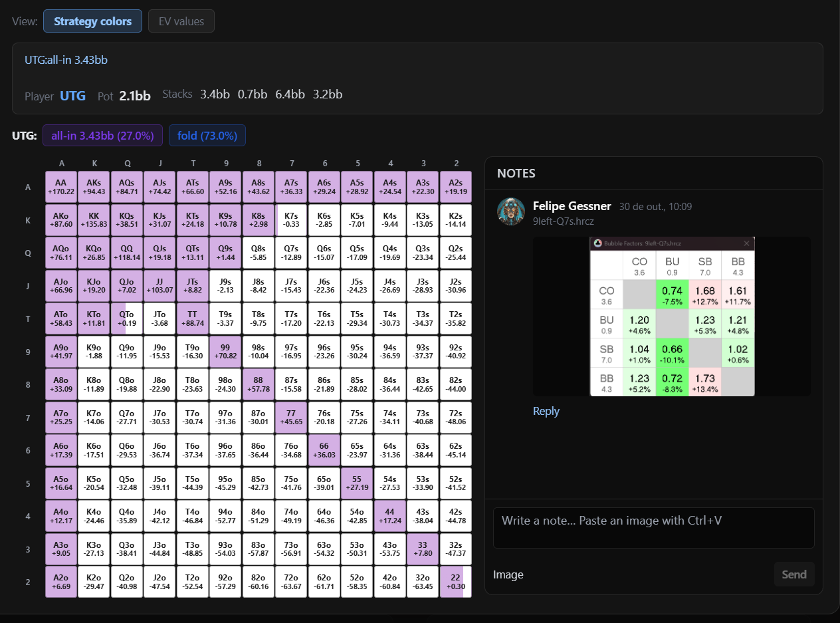Select the JJ hand cell

pos(159,286)
